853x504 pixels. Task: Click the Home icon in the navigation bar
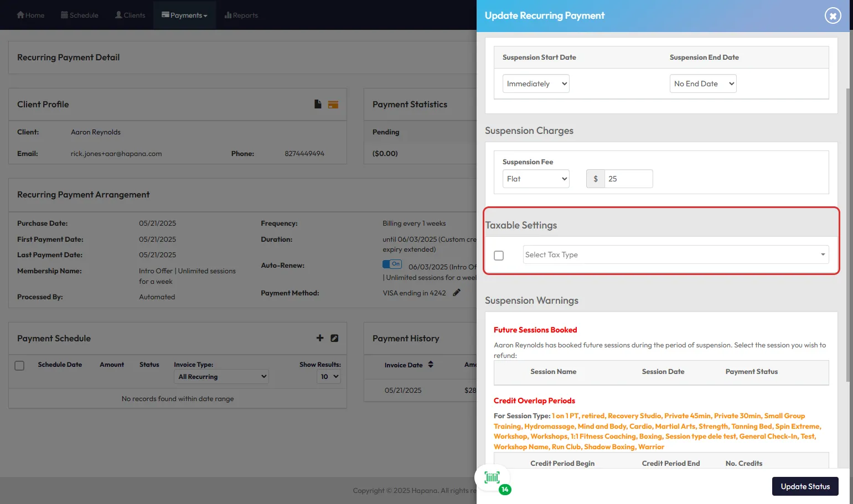(x=21, y=15)
